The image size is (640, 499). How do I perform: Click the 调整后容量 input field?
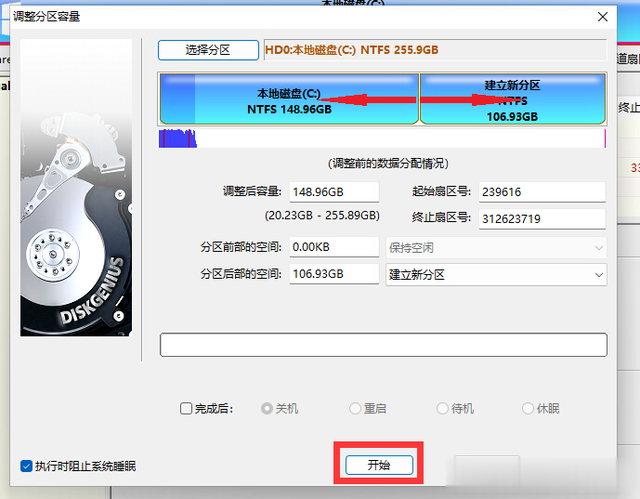click(x=334, y=192)
